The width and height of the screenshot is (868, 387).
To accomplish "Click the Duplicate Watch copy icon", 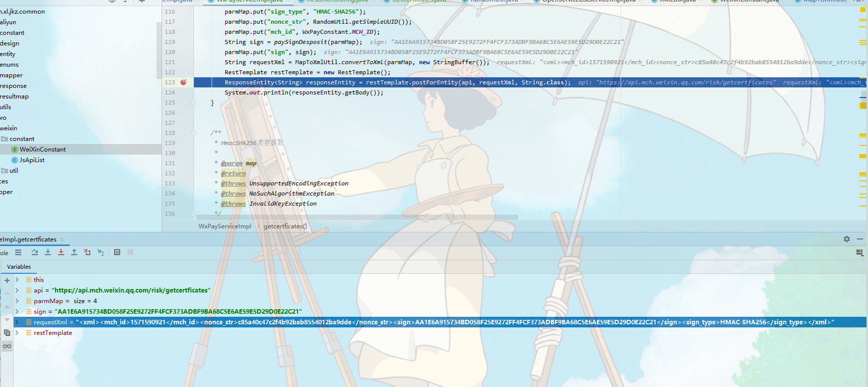I will click(x=7, y=332).
